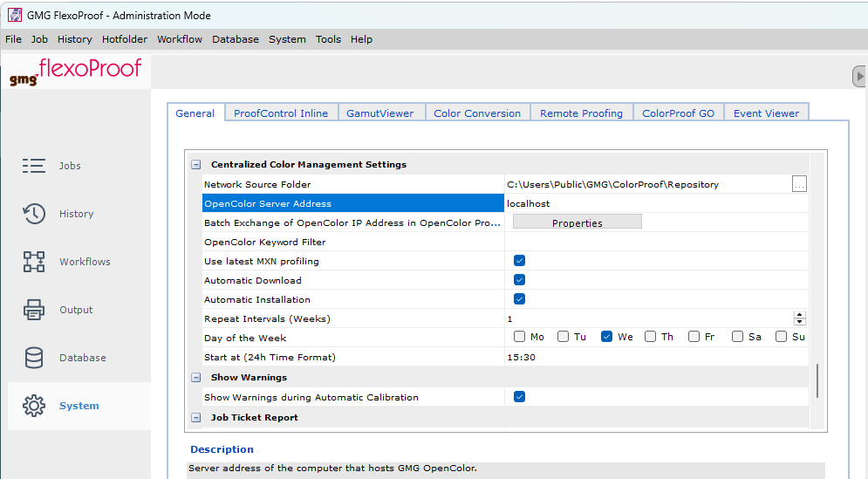Open the Database icon in sidebar

[x=34, y=358]
